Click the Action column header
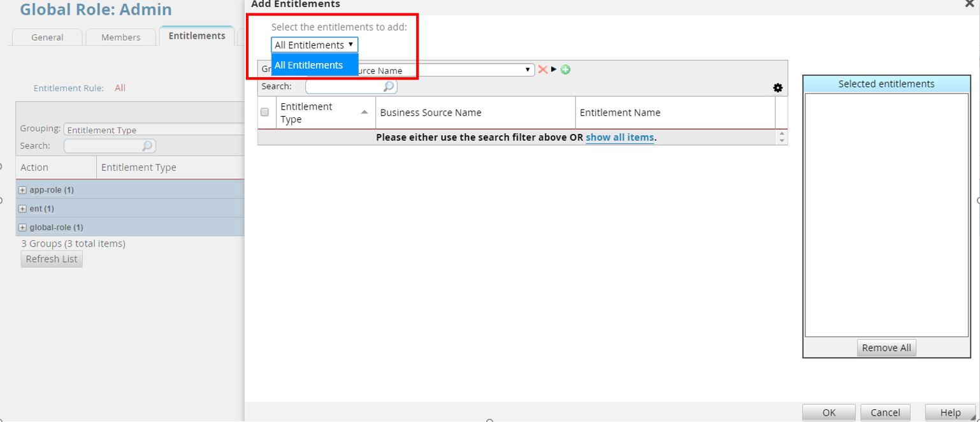The image size is (980, 422). click(56, 168)
